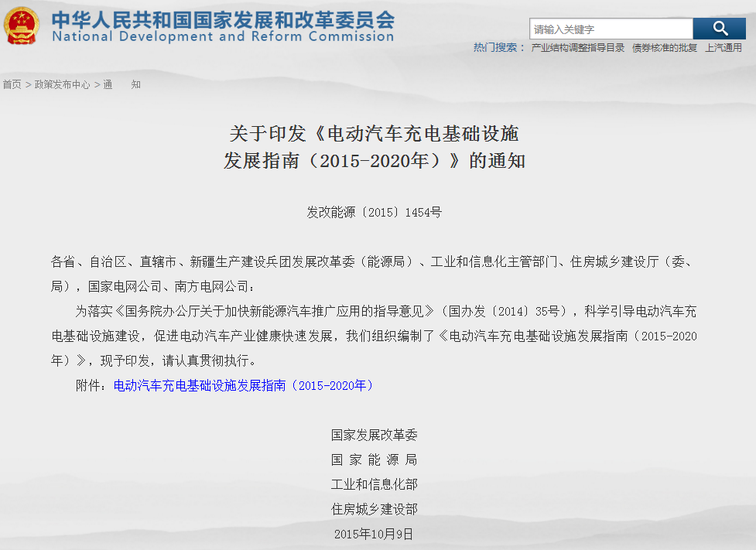Open hot search link 上汽通用

723,48
